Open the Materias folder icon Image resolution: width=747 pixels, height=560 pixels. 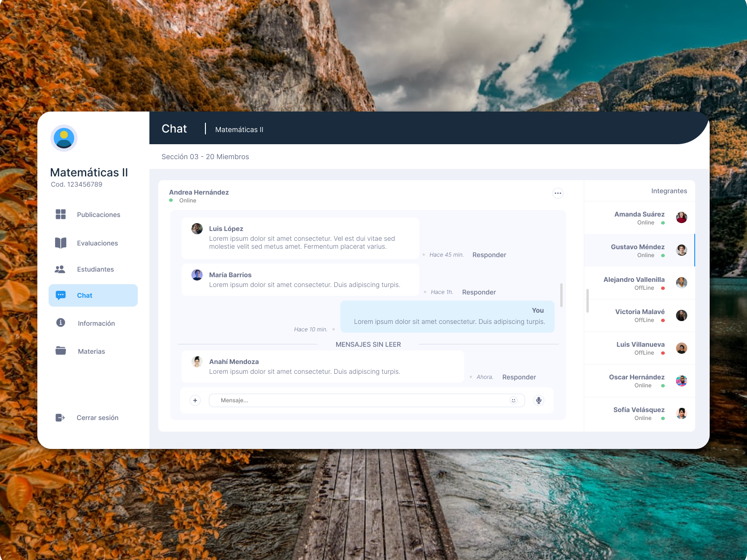[x=60, y=351]
